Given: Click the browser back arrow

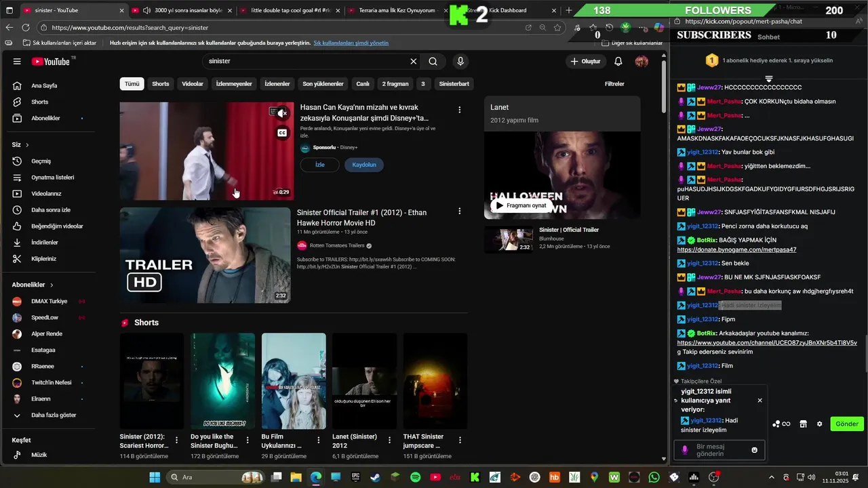Looking at the screenshot, I should click(x=9, y=27).
